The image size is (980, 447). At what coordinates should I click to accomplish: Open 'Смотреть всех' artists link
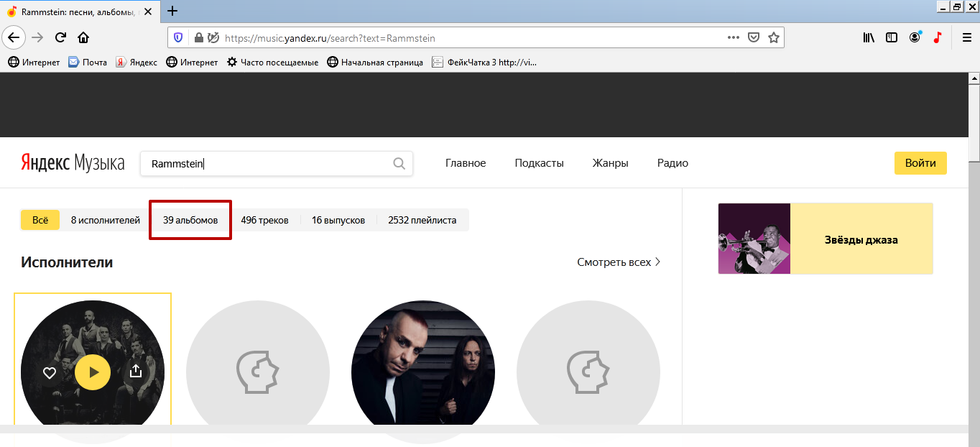pyautogui.click(x=619, y=262)
